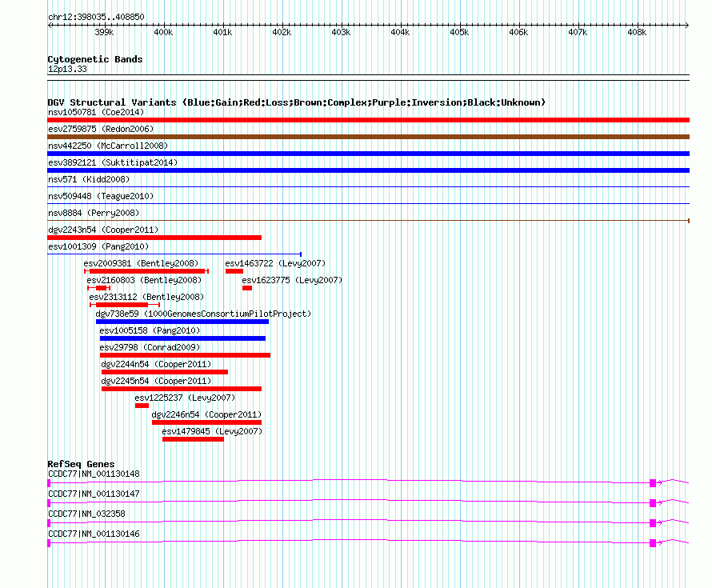
Task: Open esv1463722 (Levy2007) label
Action: [275, 263]
